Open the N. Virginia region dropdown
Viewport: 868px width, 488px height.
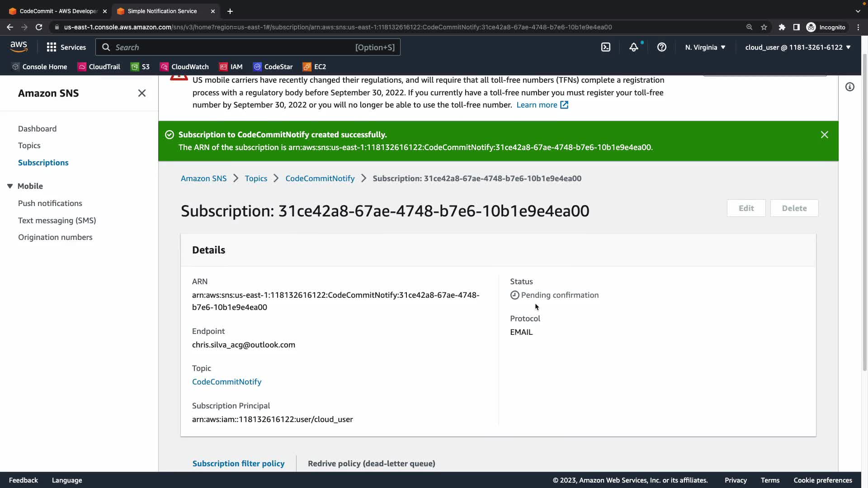[705, 47]
